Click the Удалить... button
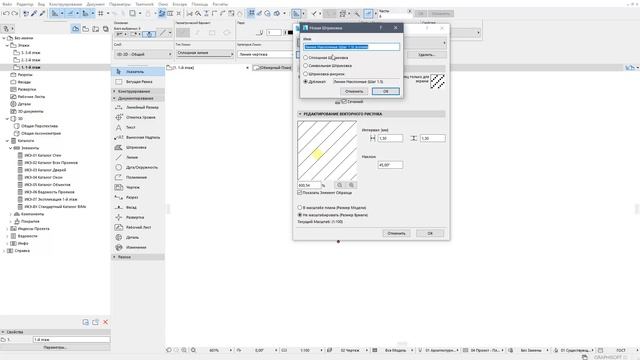Viewport: 640px width, 360px height. point(427,55)
